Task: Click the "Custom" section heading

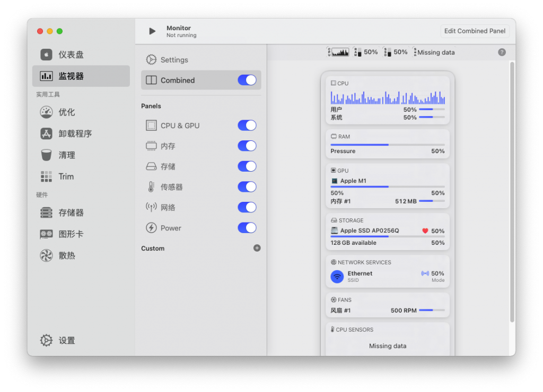Action: 153,248
